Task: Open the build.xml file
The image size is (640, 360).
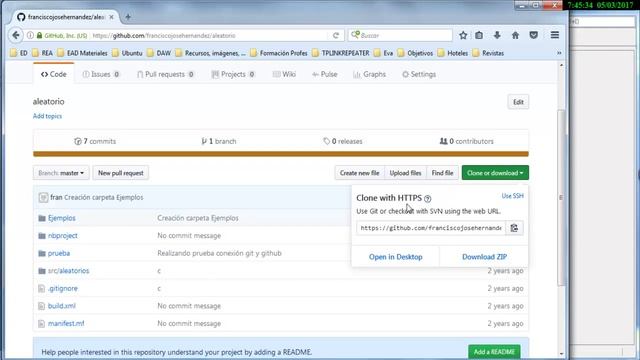Action: (62, 306)
